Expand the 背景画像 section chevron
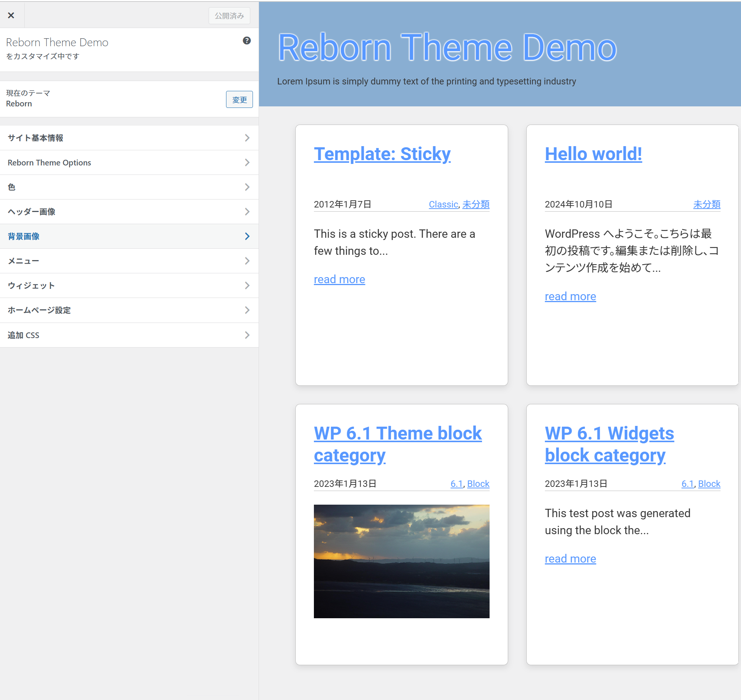This screenshot has width=741, height=700. pos(247,236)
